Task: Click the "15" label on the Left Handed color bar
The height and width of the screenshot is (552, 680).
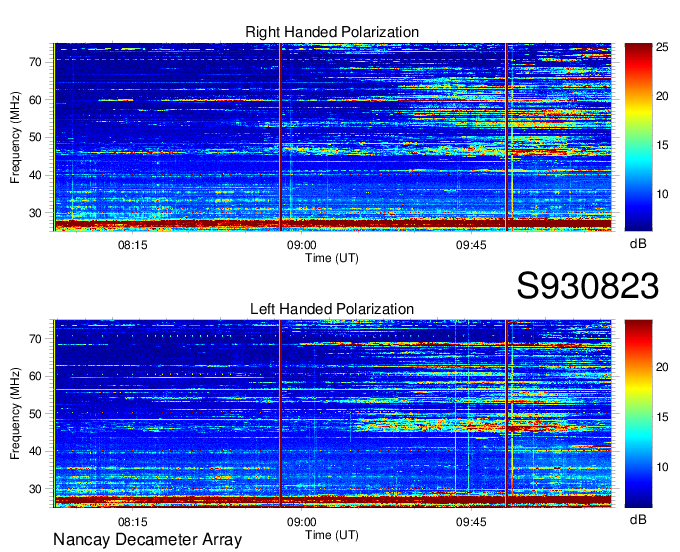Action: click(x=662, y=417)
